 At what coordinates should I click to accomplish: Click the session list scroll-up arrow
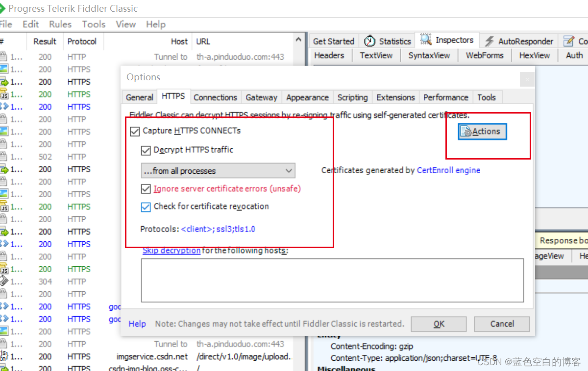coord(299,40)
